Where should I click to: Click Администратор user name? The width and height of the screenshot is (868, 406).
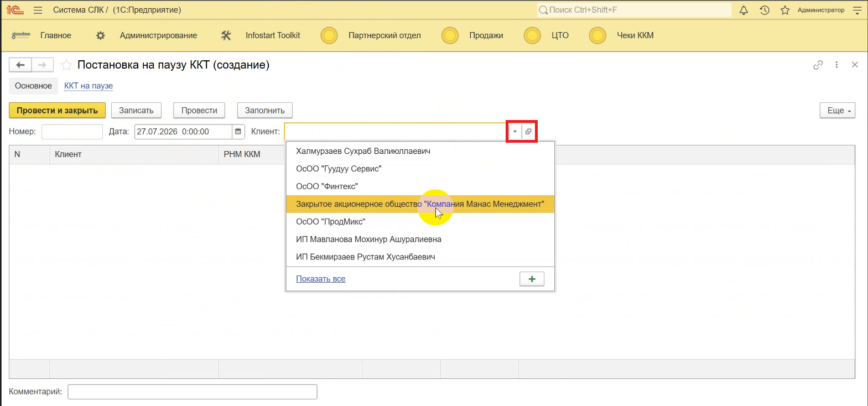[821, 10]
